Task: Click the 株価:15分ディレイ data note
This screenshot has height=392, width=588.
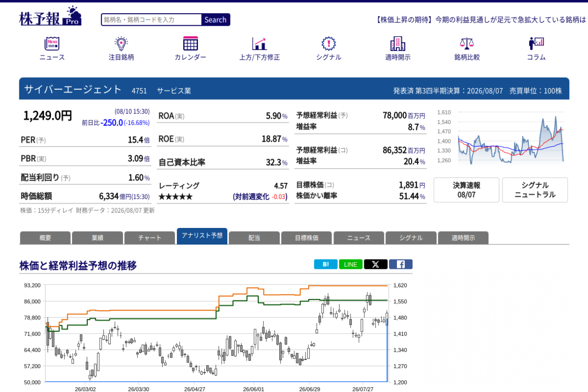Action: 47,210
